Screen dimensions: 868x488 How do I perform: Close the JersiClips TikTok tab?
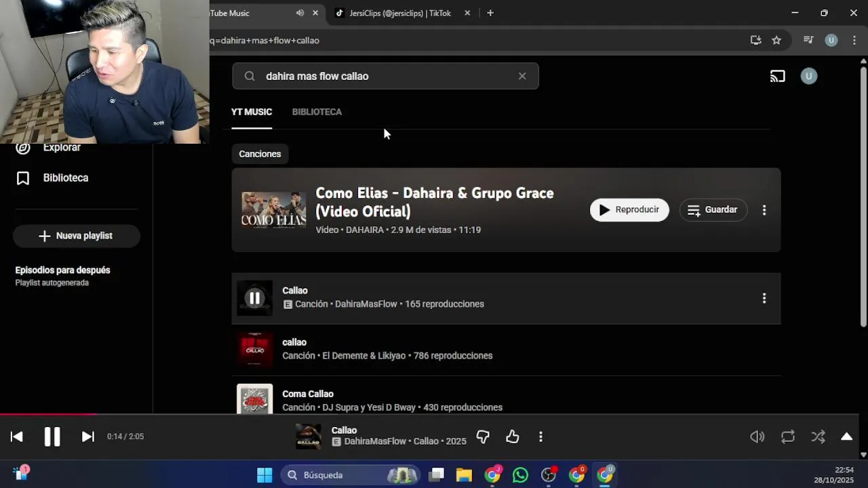click(467, 13)
